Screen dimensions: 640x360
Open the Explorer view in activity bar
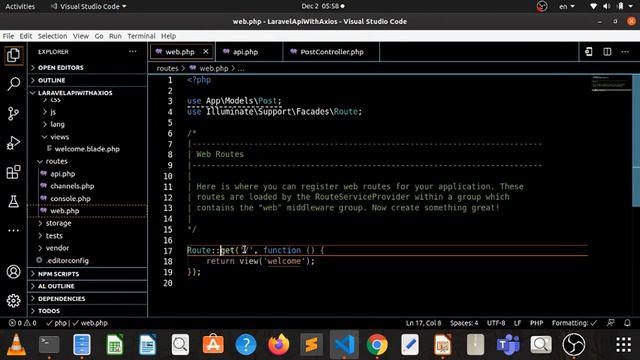pos(13,55)
